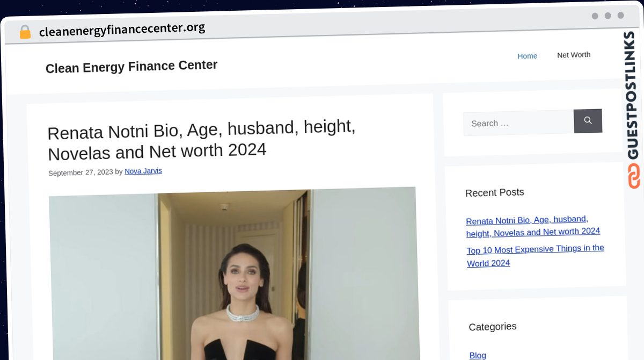Image resolution: width=644 pixels, height=360 pixels.
Task: Click the padlock icon in address bar
Action: (x=25, y=32)
